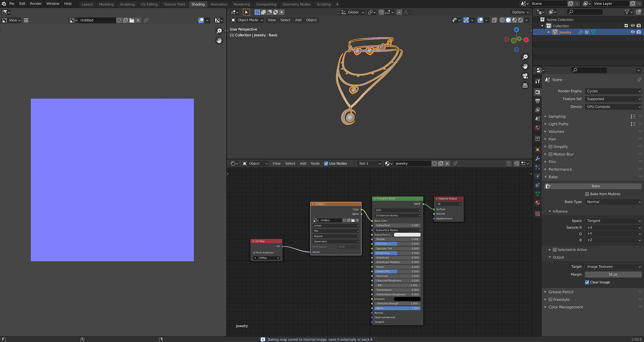Open the Render menu
The width and height of the screenshot is (644, 342).
36,4
